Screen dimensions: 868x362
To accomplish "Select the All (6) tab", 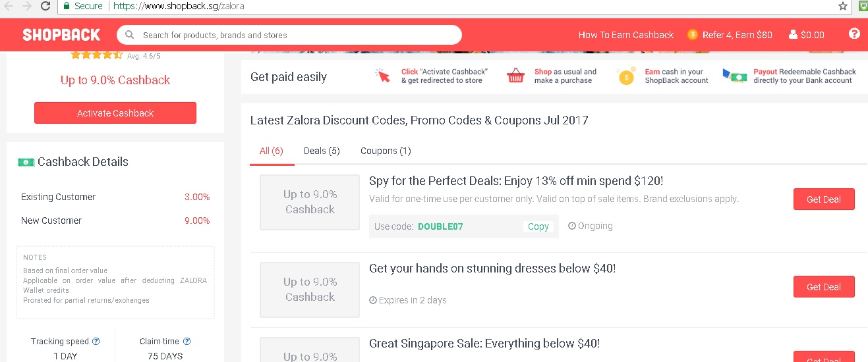I will coord(272,151).
